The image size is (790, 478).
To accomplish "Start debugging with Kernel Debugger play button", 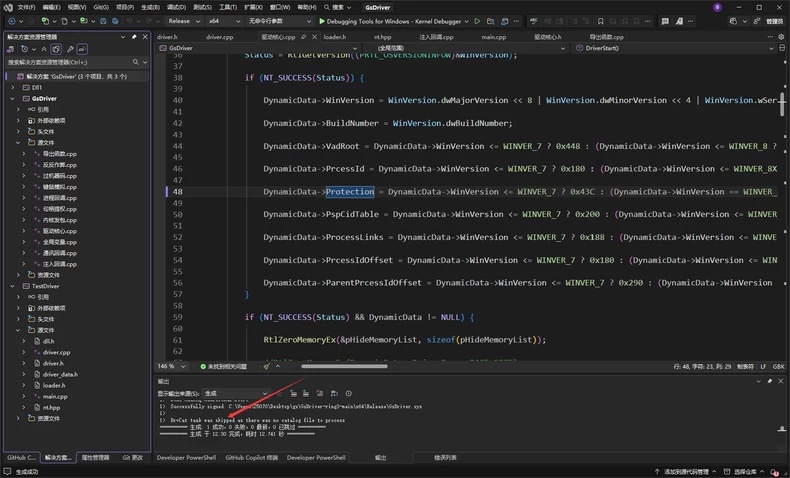I will click(x=322, y=21).
